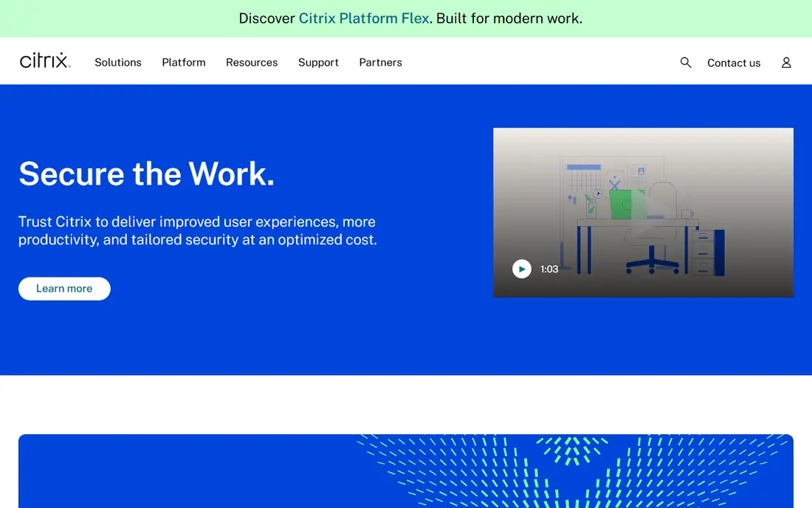Open the Solutions menu
Viewport: 812px width, 508px height.
pyautogui.click(x=118, y=62)
